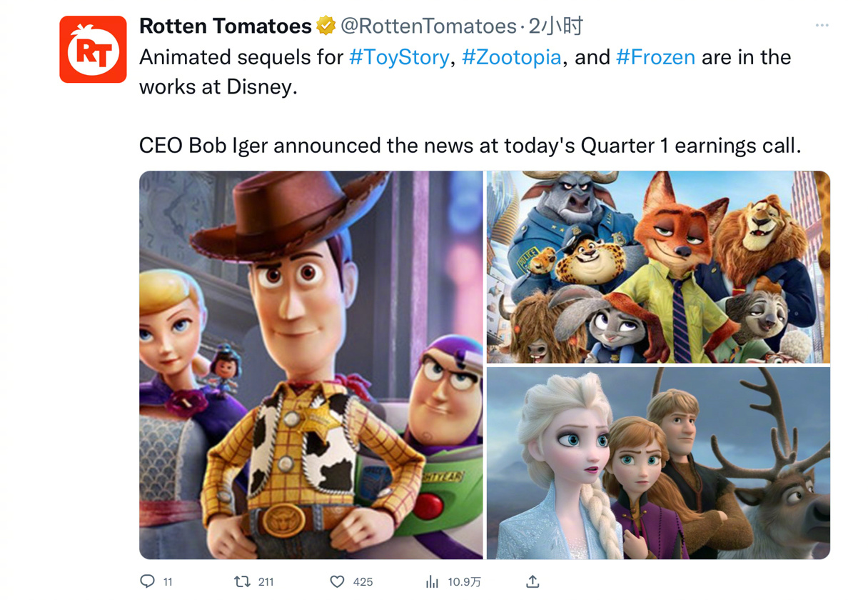Like the tweet with the heart icon
The width and height of the screenshot is (868, 600).
click(337, 581)
